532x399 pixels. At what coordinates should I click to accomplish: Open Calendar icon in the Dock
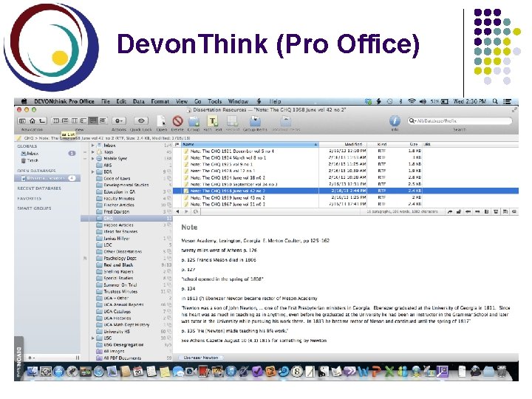pyautogui.click(x=138, y=371)
